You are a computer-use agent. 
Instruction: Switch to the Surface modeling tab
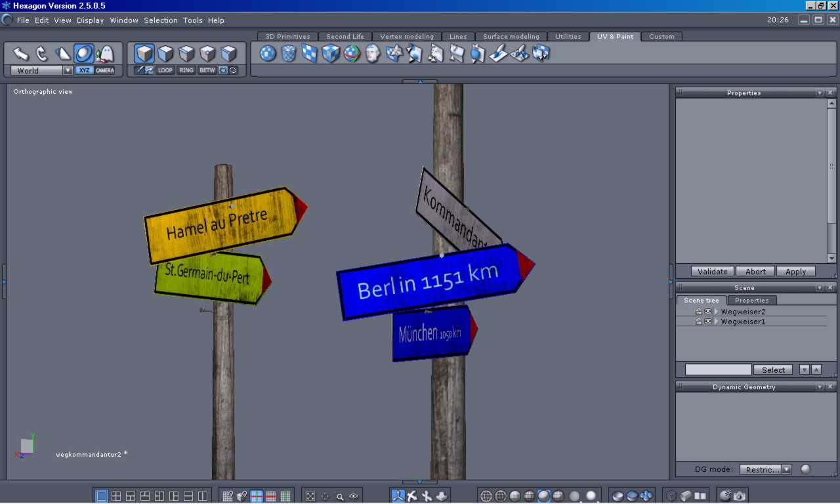511,37
